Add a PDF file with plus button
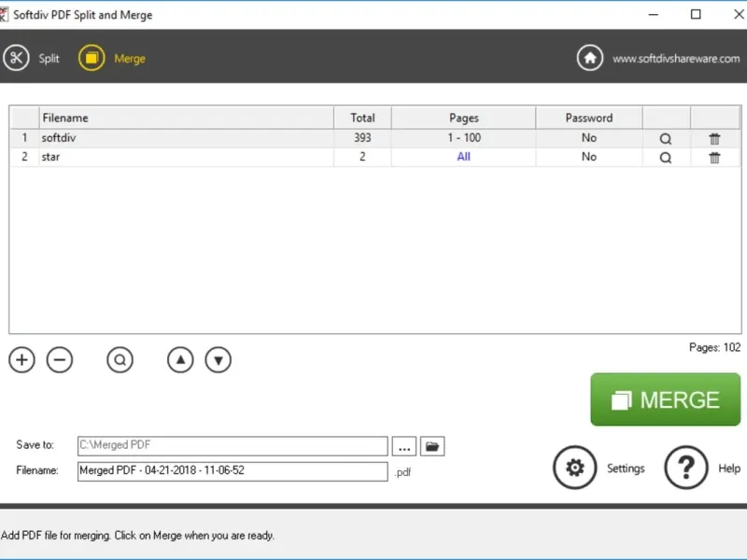747x560 pixels. coord(21,360)
